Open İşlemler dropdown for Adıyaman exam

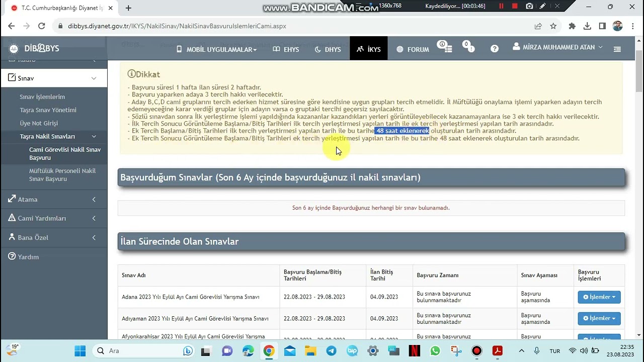click(x=599, y=318)
